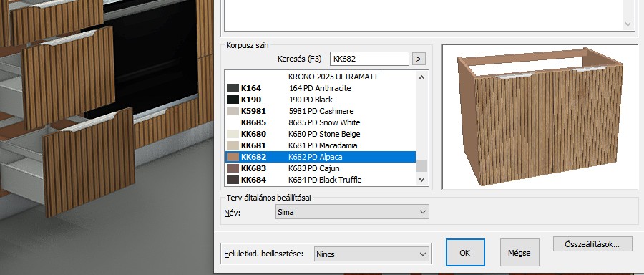
Task: Click the color list scrollbar up arrow
Action: tap(421, 77)
